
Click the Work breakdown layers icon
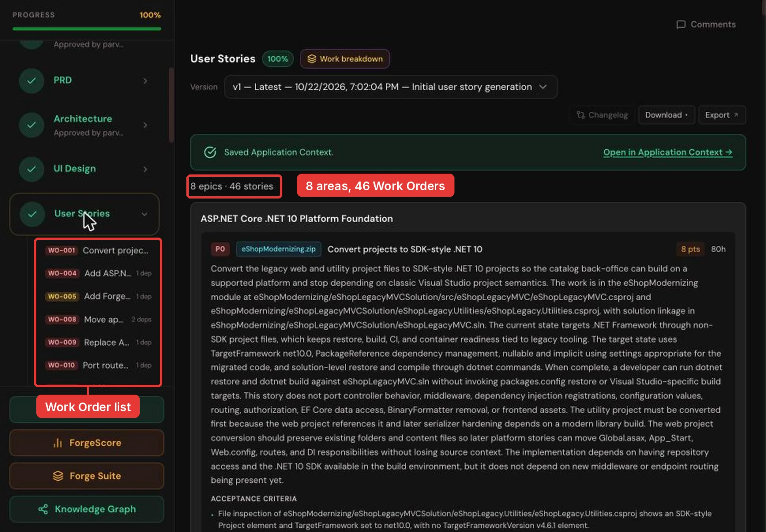click(x=312, y=59)
